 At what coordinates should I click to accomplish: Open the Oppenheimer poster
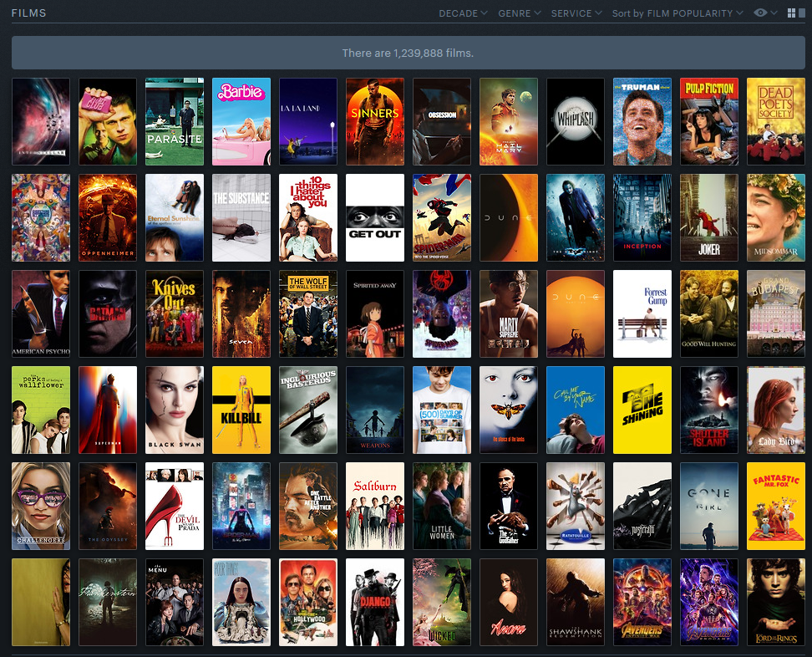click(108, 217)
